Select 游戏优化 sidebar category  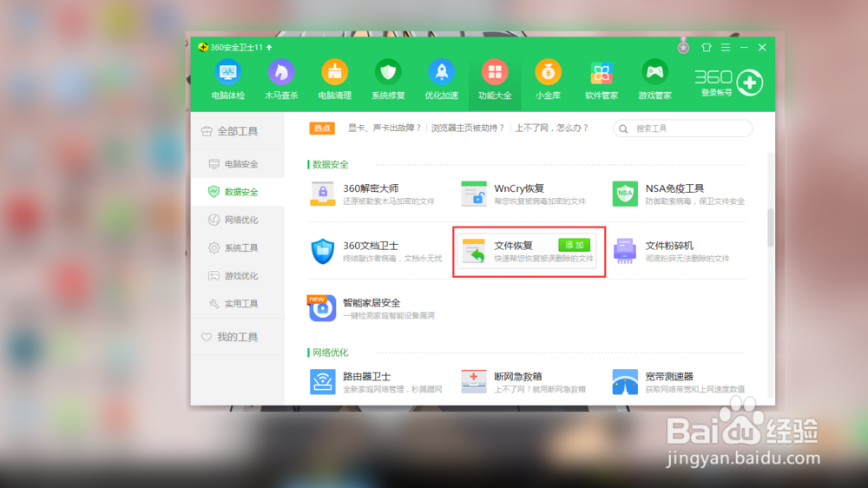pyautogui.click(x=238, y=276)
